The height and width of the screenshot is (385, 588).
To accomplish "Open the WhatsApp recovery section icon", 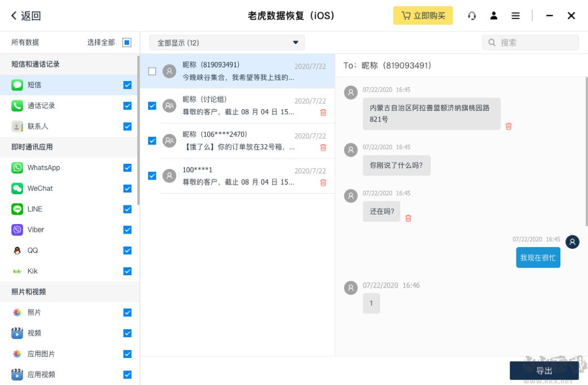I will (x=19, y=167).
